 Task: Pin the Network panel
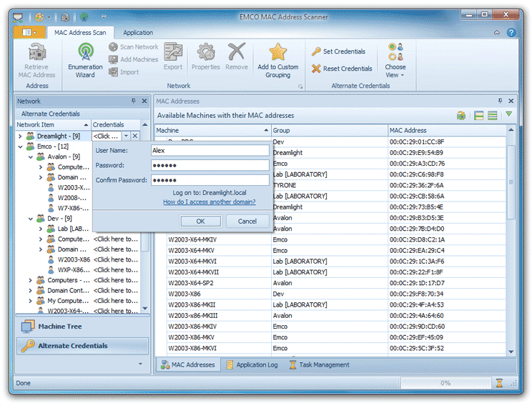click(133, 101)
